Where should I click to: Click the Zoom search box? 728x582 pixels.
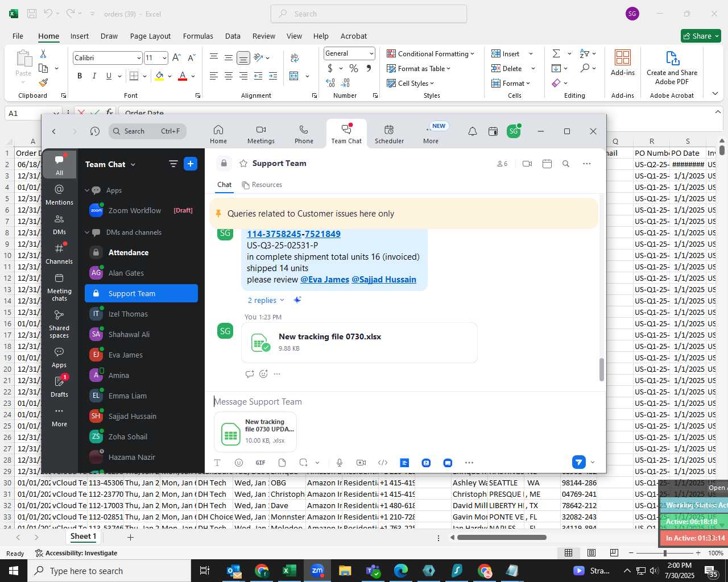pos(147,131)
